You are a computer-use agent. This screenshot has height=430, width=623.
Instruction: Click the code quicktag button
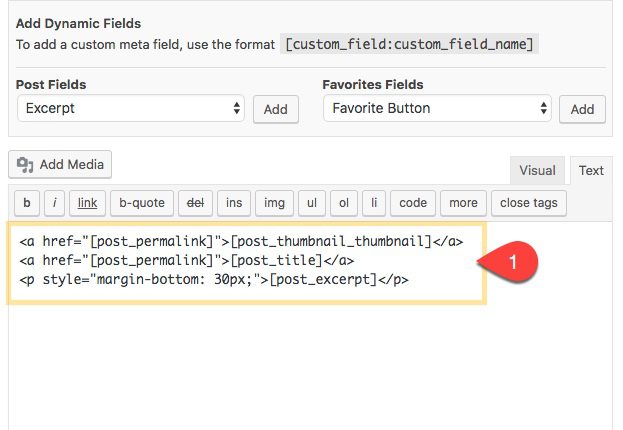coord(413,203)
